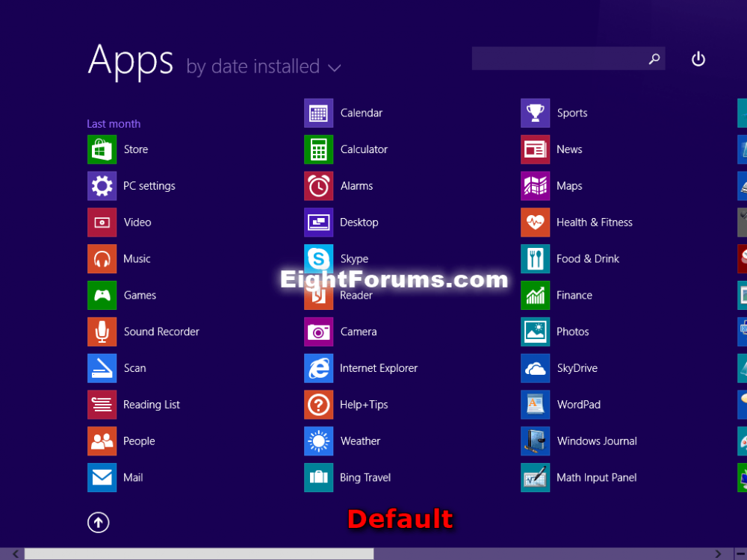Open the Help+Tips question mark icon
The image size is (747, 560).
pos(319,404)
